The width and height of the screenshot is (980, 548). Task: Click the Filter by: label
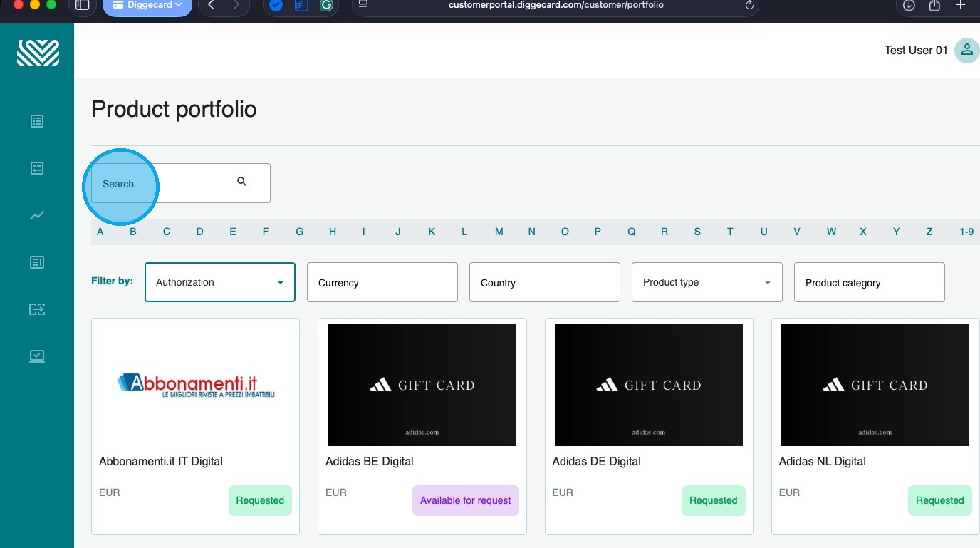pos(113,281)
